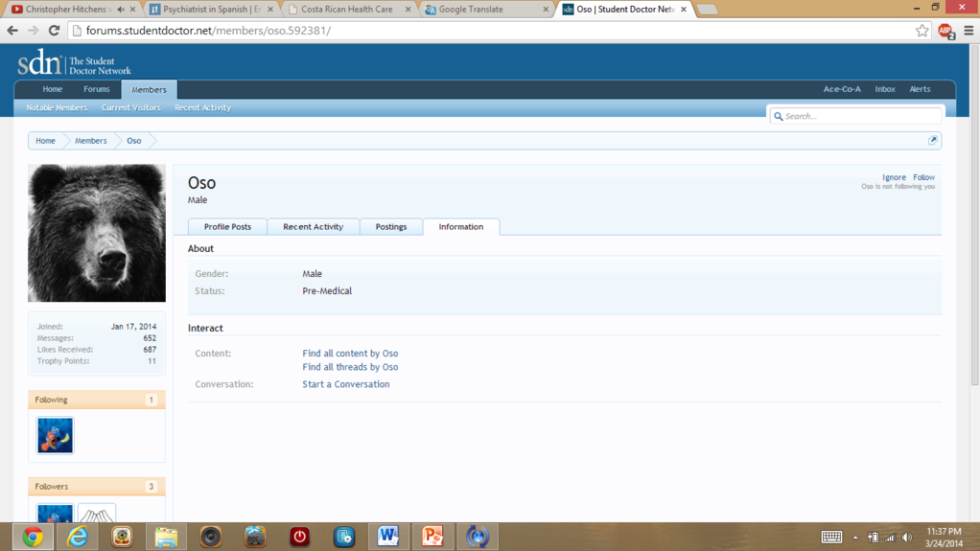Open the Forums navigation menu item
The image size is (980, 551).
tap(96, 89)
